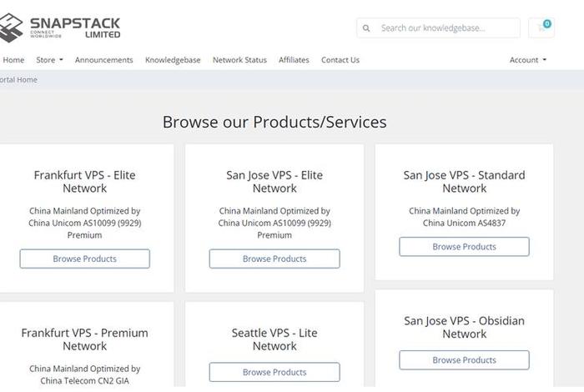Open the Affiliates menu link
This screenshot has height=392, width=584.
tap(294, 60)
